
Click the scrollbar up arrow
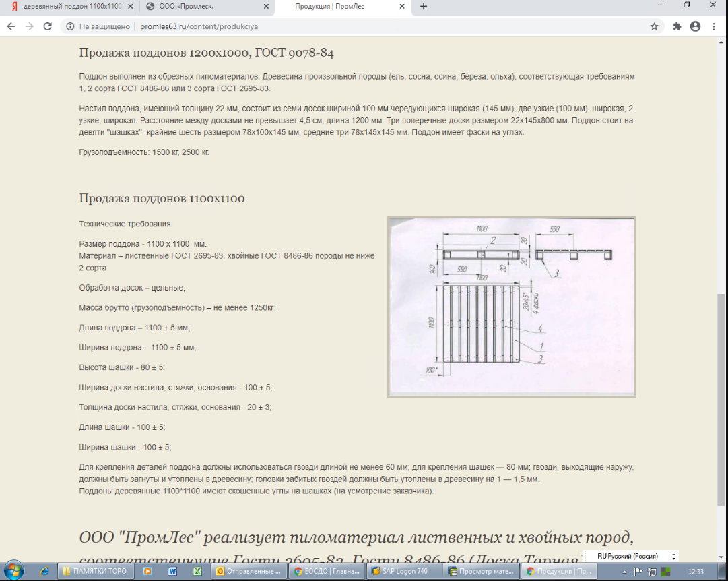(721, 42)
